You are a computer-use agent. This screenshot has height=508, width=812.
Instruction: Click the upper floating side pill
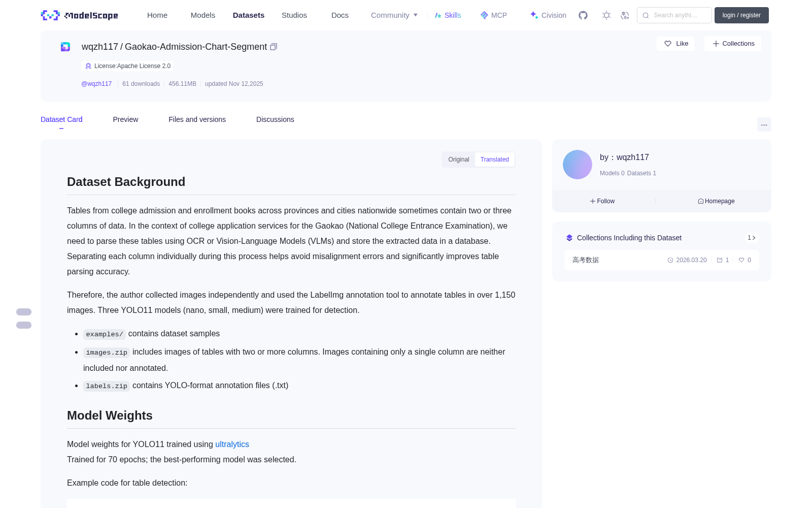pos(24,312)
